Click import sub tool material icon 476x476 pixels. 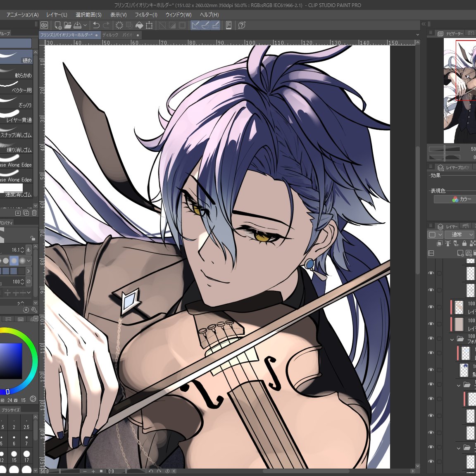coord(18,213)
